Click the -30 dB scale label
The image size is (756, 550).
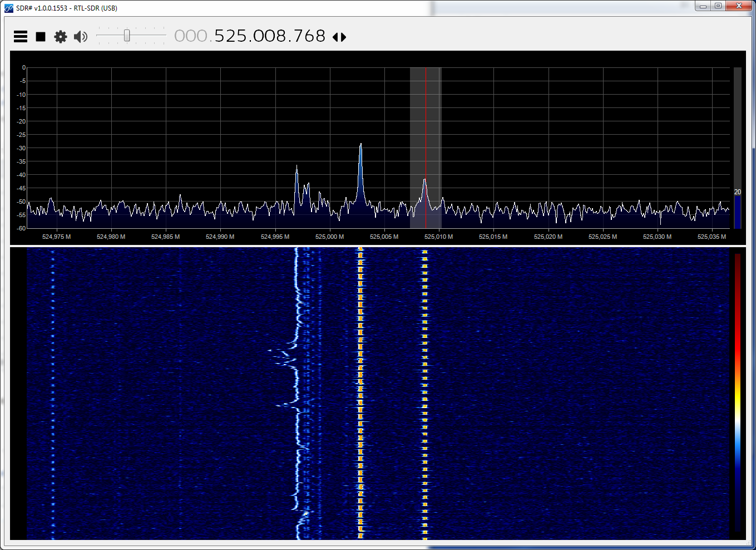21,148
